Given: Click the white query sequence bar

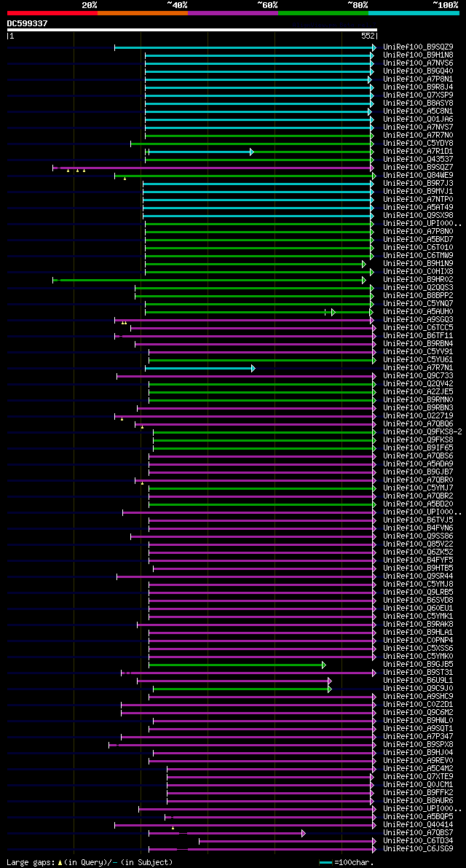Looking at the screenshot, I should [x=191, y=30].
